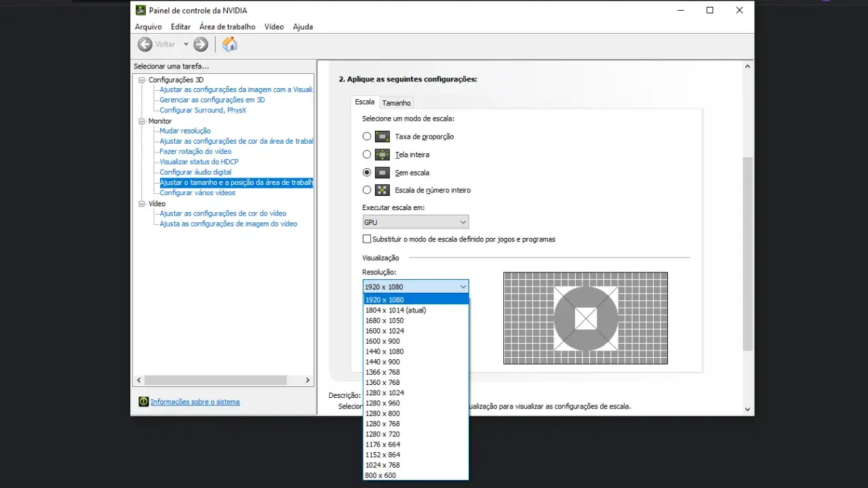Choose 1280 x 1024 resolution
Image resolution: width=868 pixels, height=488 pixels.
[x=416, y=393]
